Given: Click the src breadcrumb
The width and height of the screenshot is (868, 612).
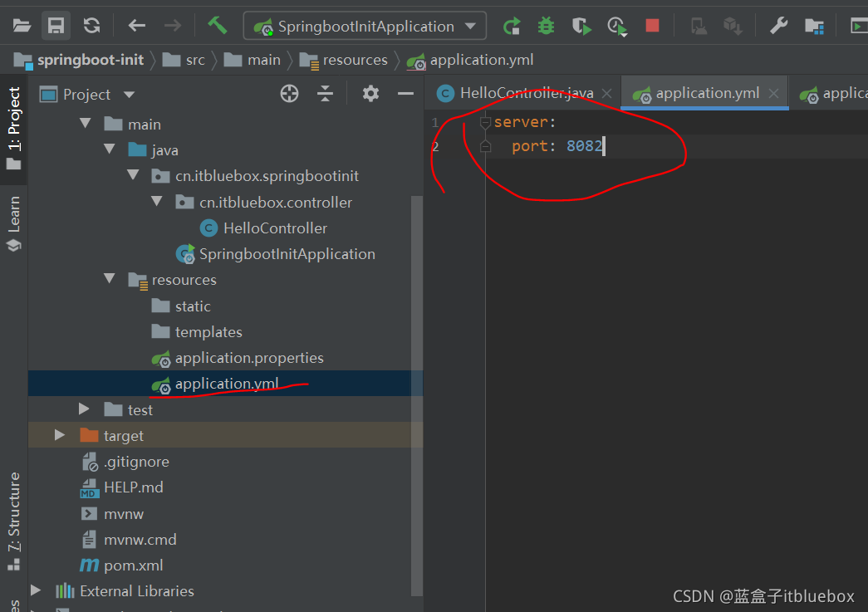Looking at the screenshot, I should 184,60.
